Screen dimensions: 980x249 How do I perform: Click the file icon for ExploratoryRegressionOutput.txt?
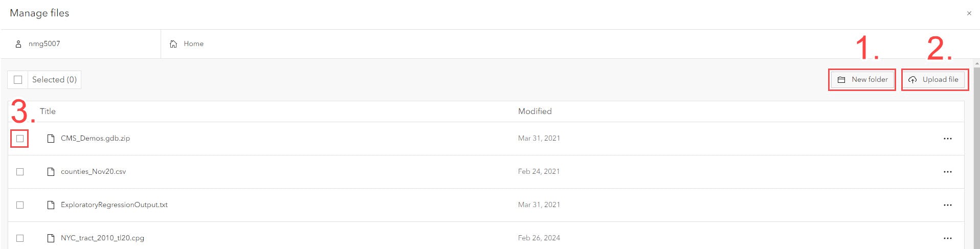51,205
